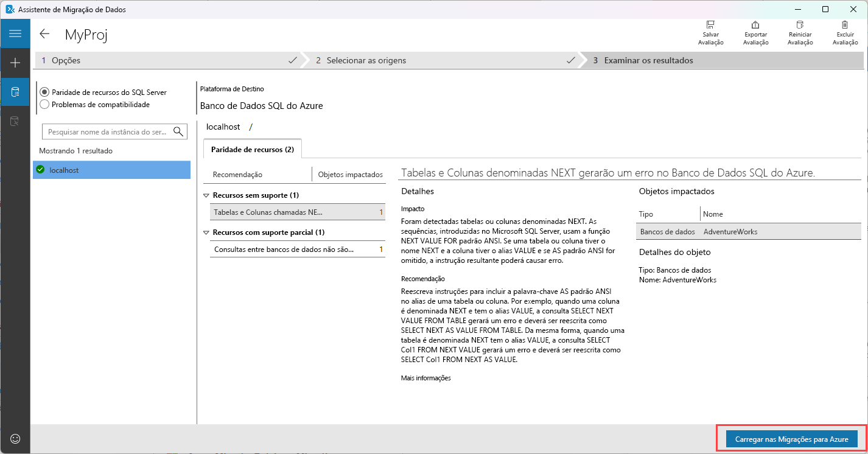
Task: Select the active assessment database icon
Action: (x=15, y=92)
